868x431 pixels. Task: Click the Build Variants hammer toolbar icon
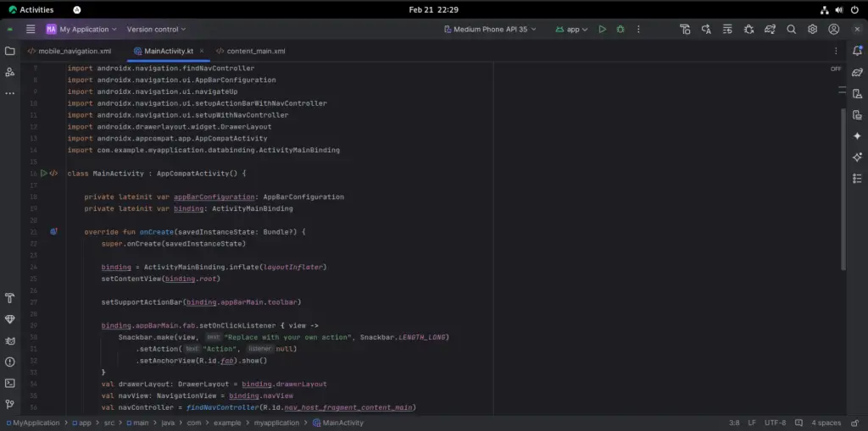click(x=685, y=30)
